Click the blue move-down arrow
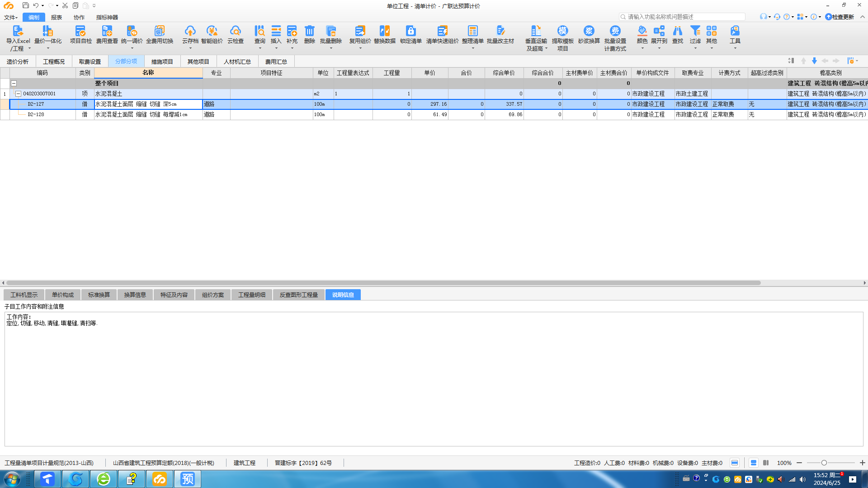868x488 pixels. click(x=814, y=61)
